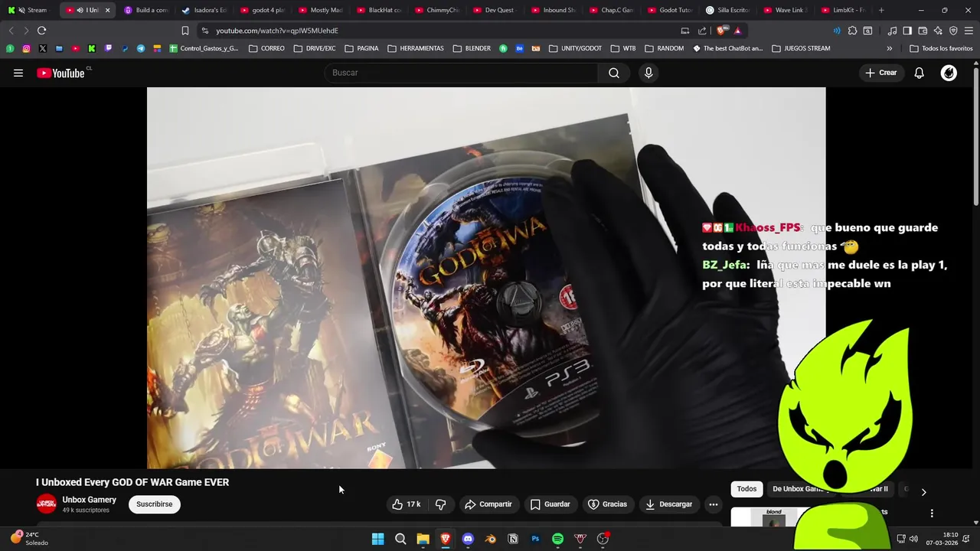Go to the YouTube home logo

(x=60, y=73)
